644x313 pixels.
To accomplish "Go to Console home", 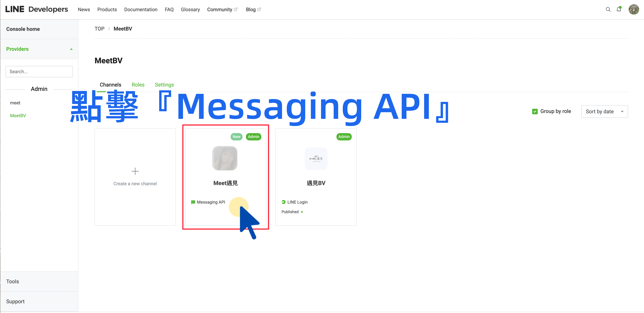I will click(x=23, y=29).
